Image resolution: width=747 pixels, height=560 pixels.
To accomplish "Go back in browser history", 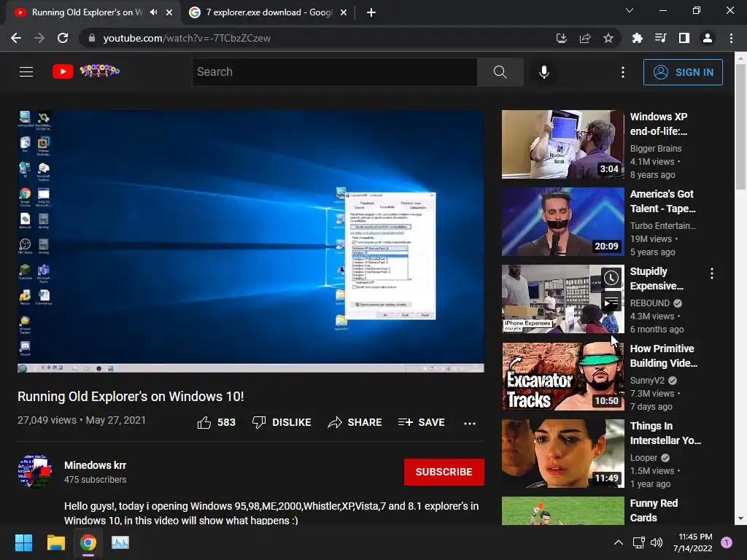I will coord(16,38).
